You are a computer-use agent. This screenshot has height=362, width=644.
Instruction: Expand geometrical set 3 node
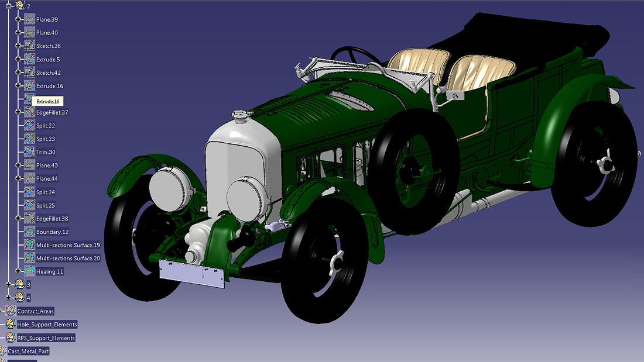(x=8, y=284)
